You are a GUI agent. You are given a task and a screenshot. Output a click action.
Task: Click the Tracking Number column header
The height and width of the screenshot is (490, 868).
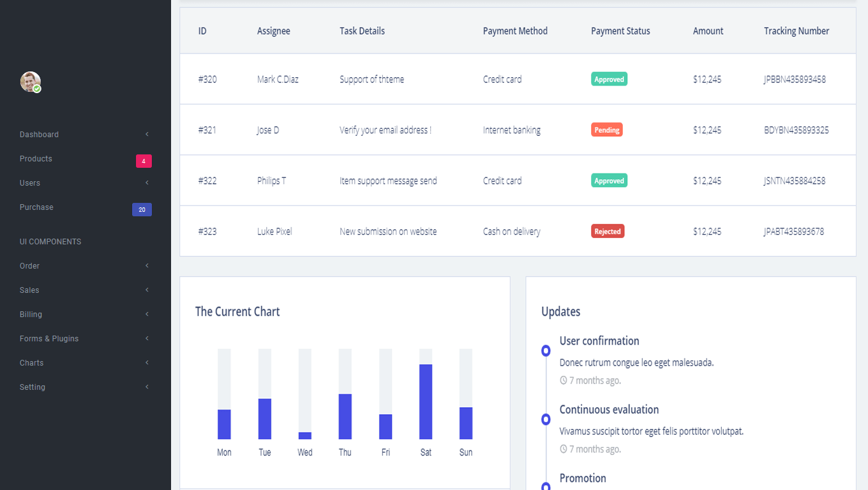[x=797, y=31]
